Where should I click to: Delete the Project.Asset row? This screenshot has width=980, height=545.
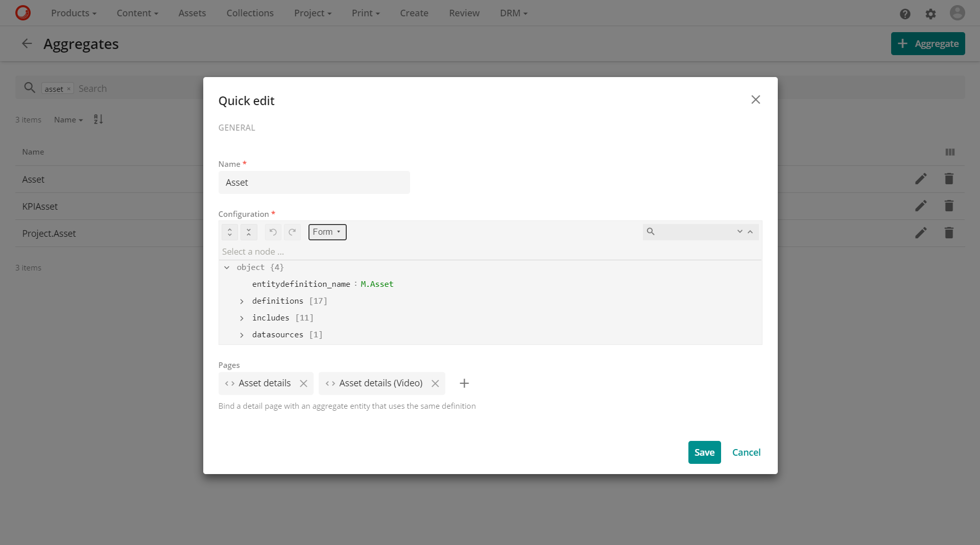pyautogui.click(x=949, y=233)
